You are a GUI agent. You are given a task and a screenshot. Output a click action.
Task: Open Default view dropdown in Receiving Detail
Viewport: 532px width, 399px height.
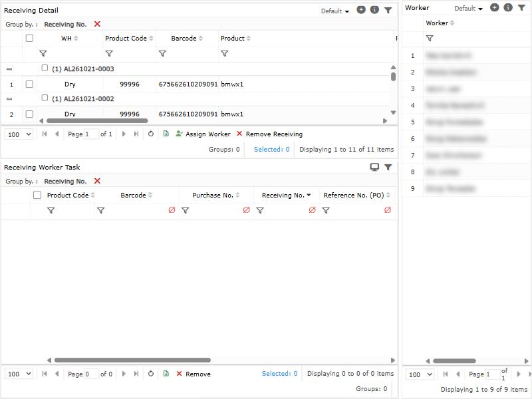click(335, 11)
